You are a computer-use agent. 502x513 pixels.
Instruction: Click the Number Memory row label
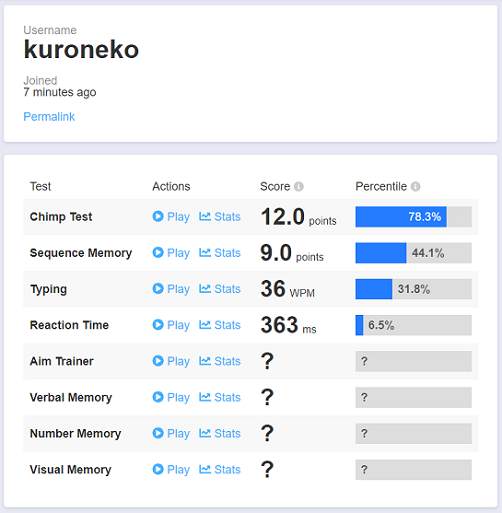pyautogui.click(x=75, y=434)
